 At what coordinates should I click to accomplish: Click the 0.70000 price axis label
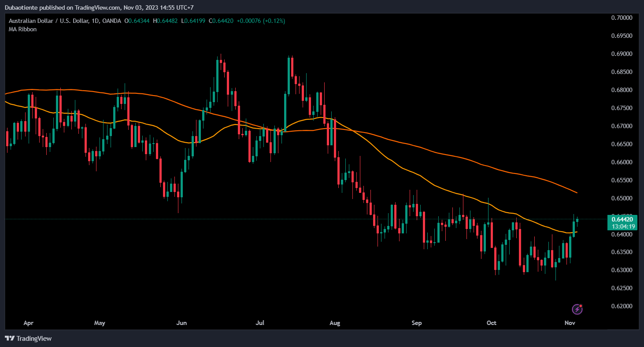tap(622, 18)
